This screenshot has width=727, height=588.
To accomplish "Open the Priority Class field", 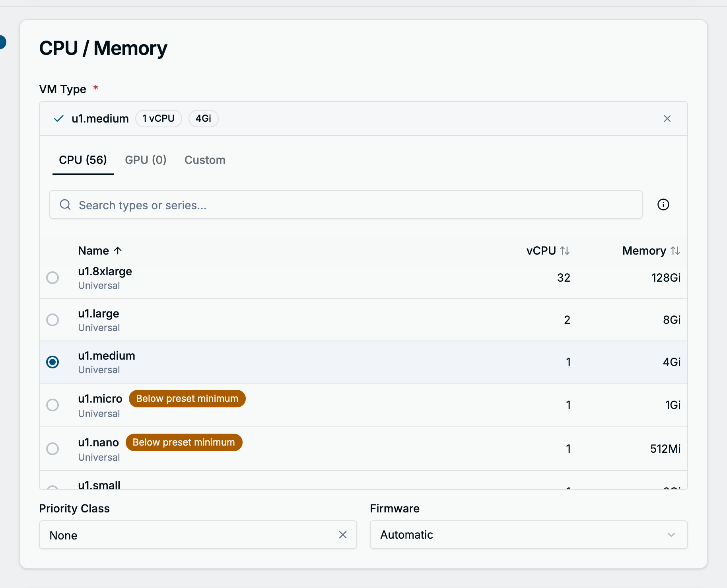I will coord(198,535).
